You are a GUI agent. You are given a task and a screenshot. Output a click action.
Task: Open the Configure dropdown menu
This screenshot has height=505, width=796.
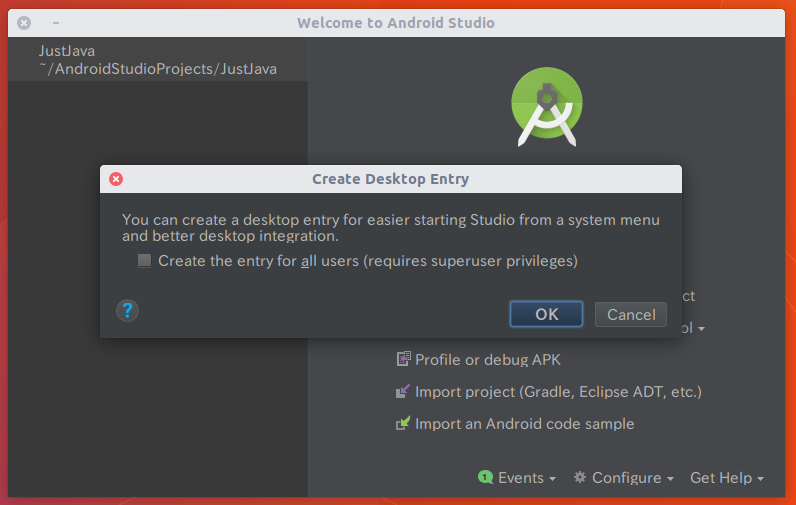(x=633, y=478)
